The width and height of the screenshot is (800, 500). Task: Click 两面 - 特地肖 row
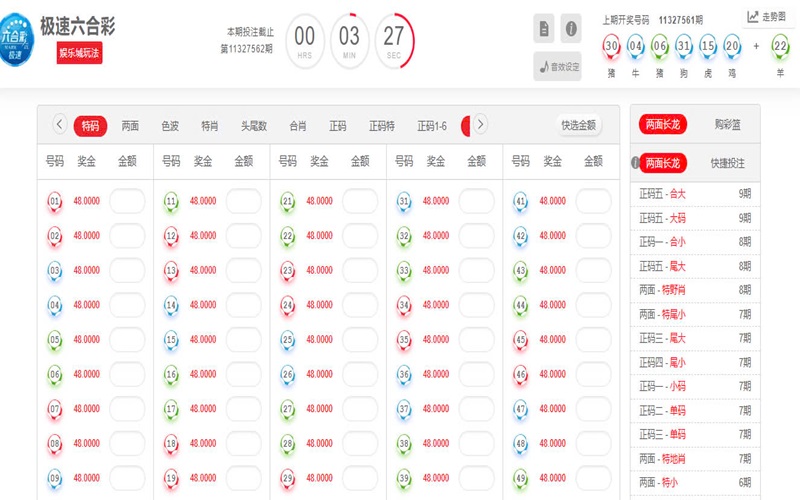[695, 459]
